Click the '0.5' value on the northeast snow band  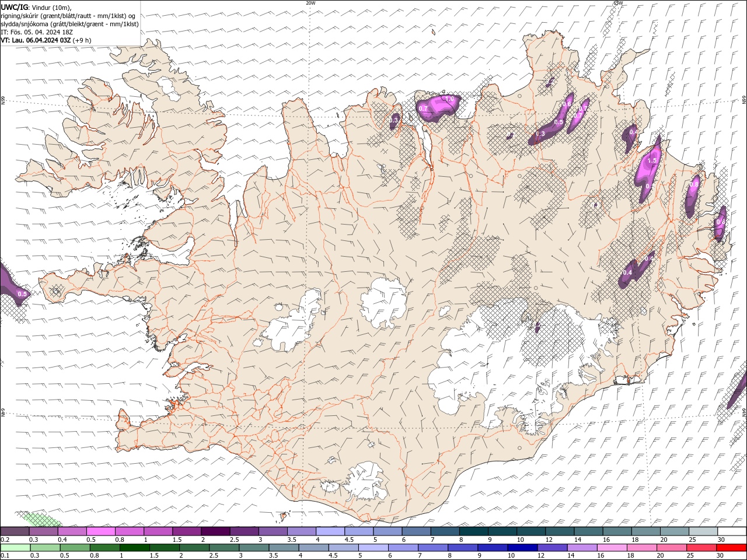(x=558, y=123)
